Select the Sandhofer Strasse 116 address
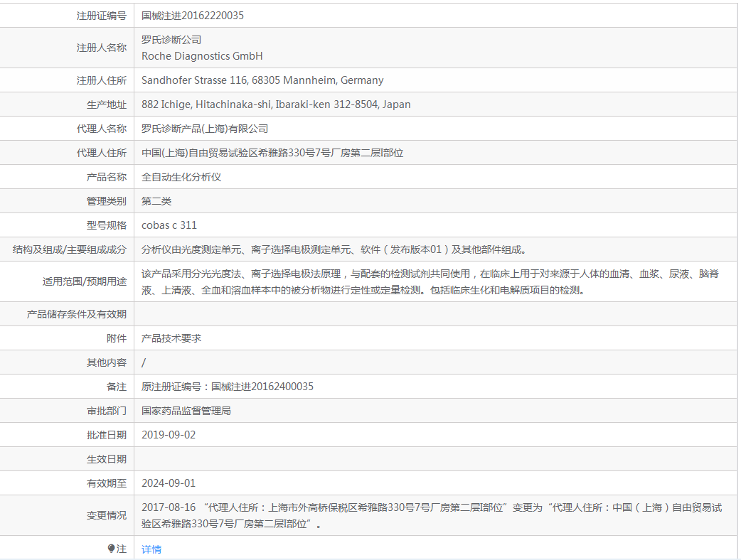This screenshot has width=741, height=560. click(x=262, y=80)
